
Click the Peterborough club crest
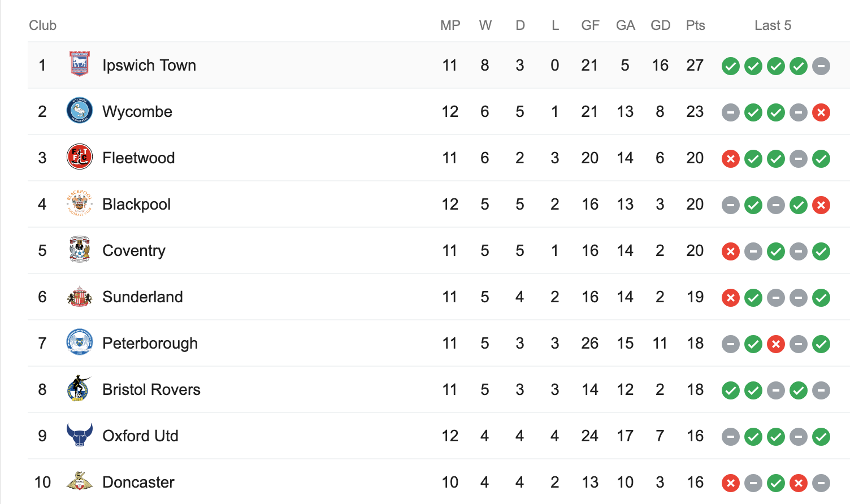tap(80, 342)
